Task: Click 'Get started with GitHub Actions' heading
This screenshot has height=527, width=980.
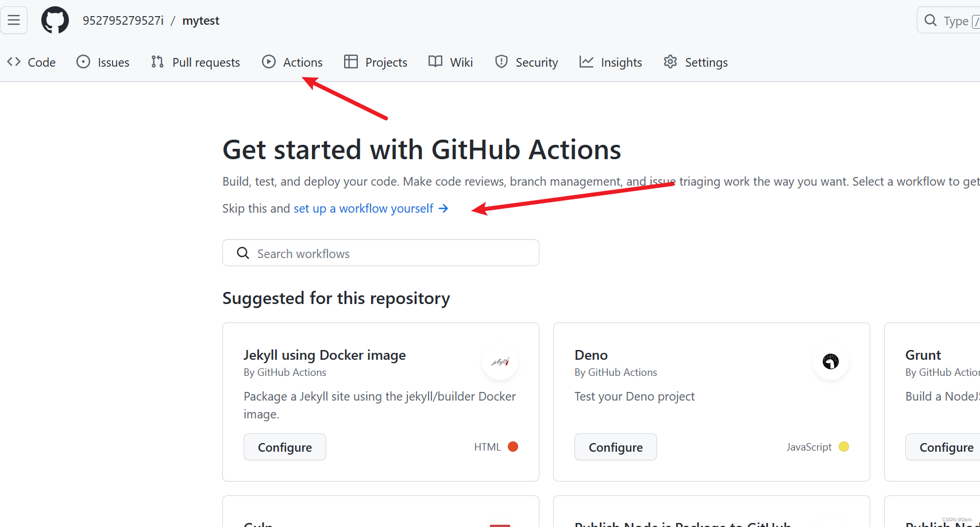Action: (x=422, y=149)
